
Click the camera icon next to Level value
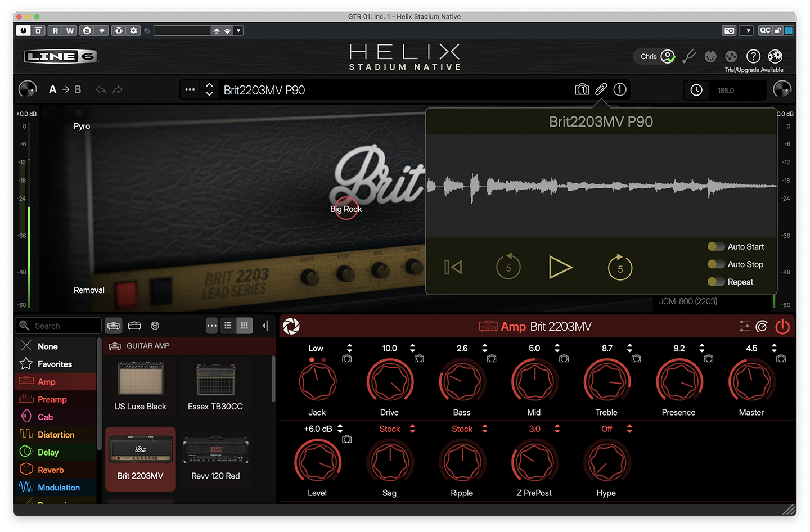[x=347, y=439]
